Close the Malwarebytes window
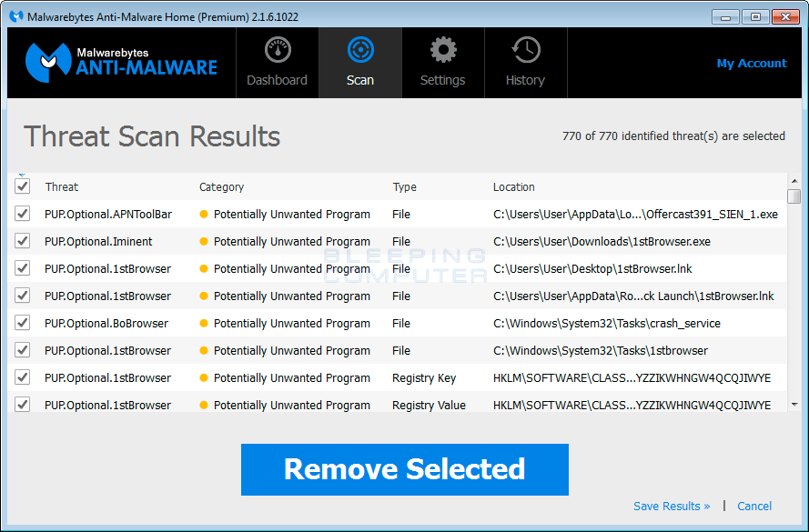Viewport: 809px width, 532px height. coord(785,17)
